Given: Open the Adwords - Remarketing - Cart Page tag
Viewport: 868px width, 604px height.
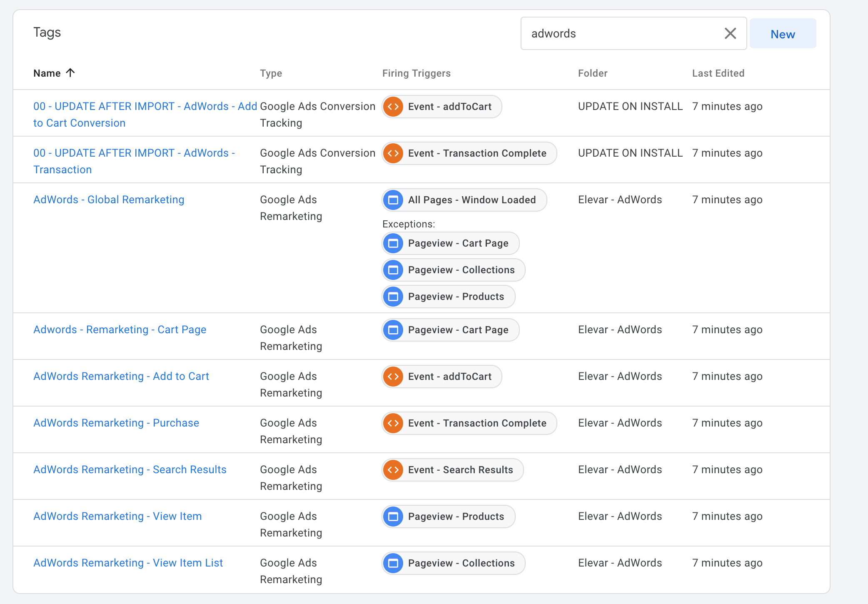Looking at the screenshot, I should [120, 329].
